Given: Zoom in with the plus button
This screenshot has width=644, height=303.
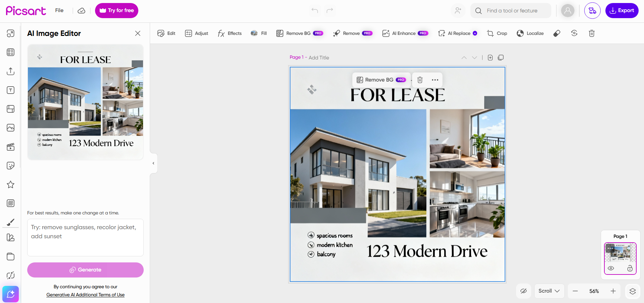Looking at the screenshot, I should [613, 291].
